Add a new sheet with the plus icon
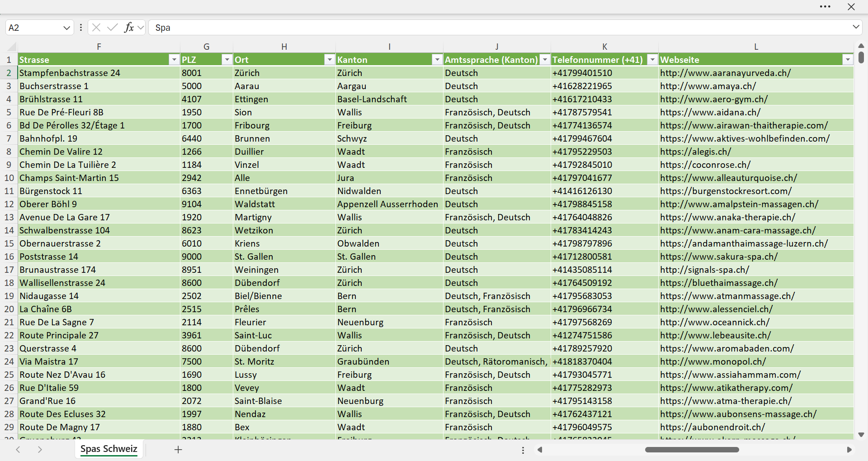Image resolution: width=868 pixels, height=461 pixels. pyautogui.click(x=178, y=450)
